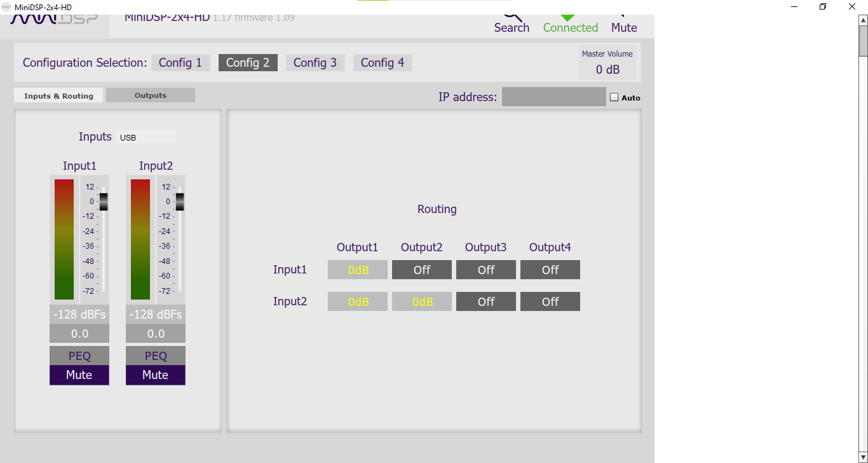Open PEQ for Input1
Viewport: 868px width, 463px height.
click(79, 356)
